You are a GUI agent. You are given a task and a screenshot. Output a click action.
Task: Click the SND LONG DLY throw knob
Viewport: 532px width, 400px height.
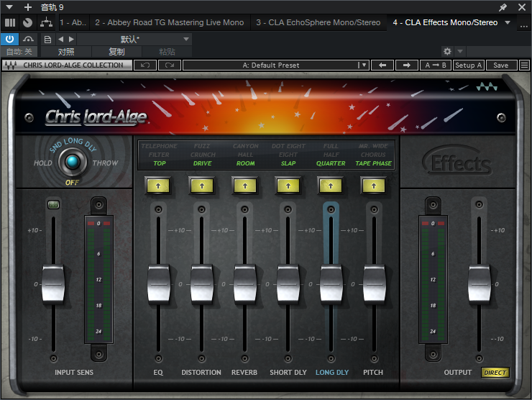pyautogui.click(x=72, y=163)
